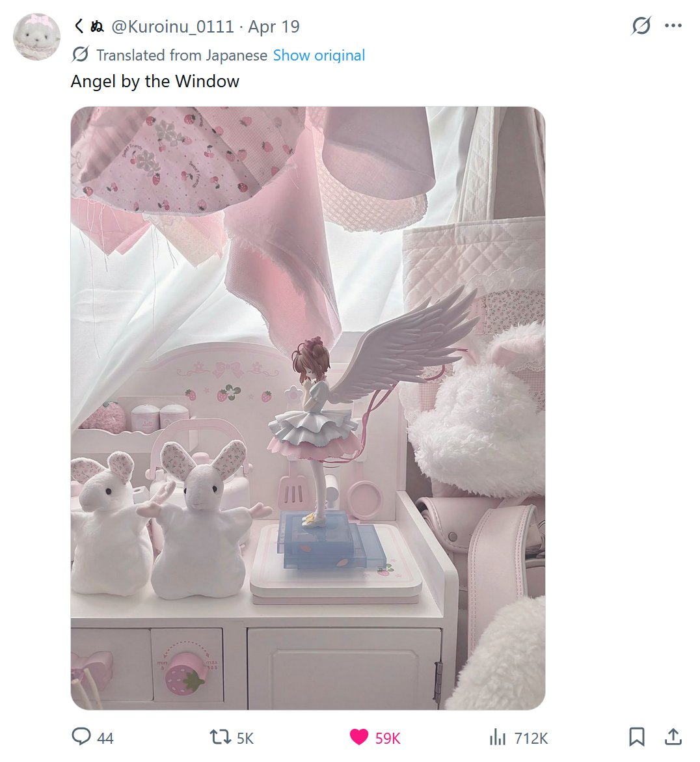Click the Grok icon at top right
Screen dimensions: 700x762
[x=641, y=26]
